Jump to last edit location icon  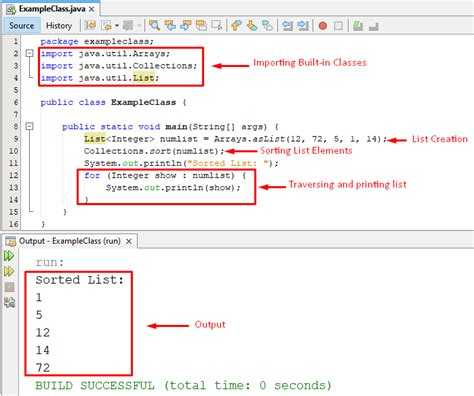coord(90,25)
